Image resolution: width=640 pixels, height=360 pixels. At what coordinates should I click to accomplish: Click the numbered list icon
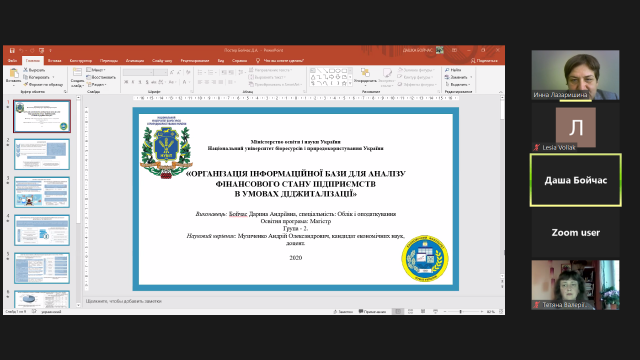click(x=211, y=72)
